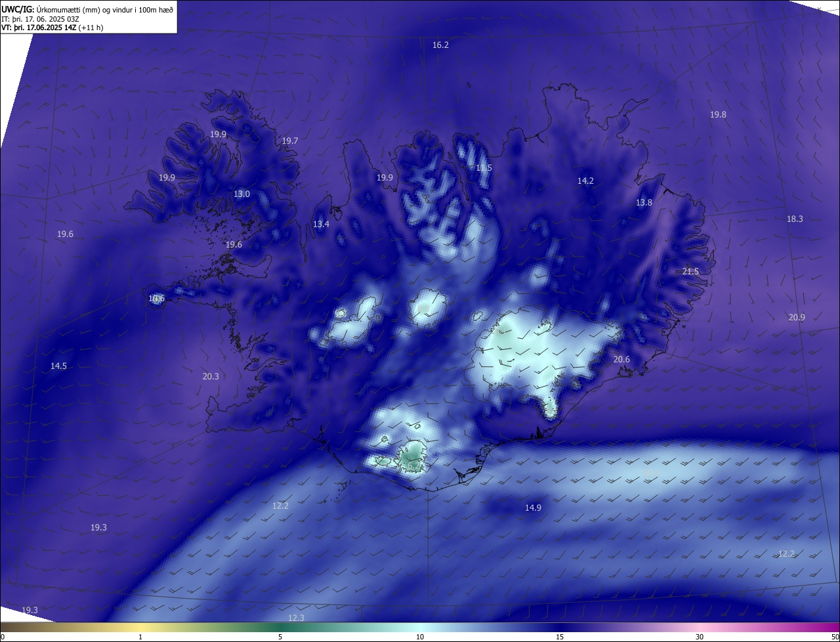This screenshot has width=840, height=642.
Task: Click the colour scale tick label 10
Action: [420, 637]
